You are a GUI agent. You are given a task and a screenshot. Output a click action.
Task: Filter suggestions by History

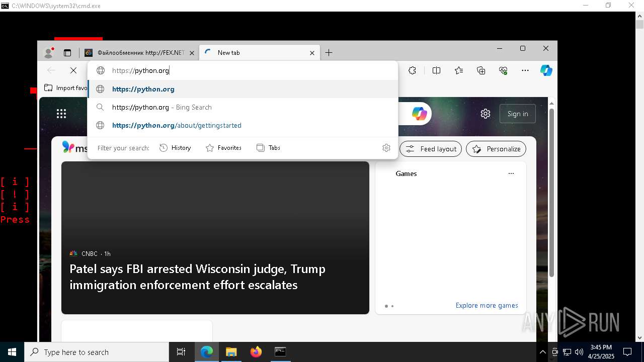[x=175, y=148]
